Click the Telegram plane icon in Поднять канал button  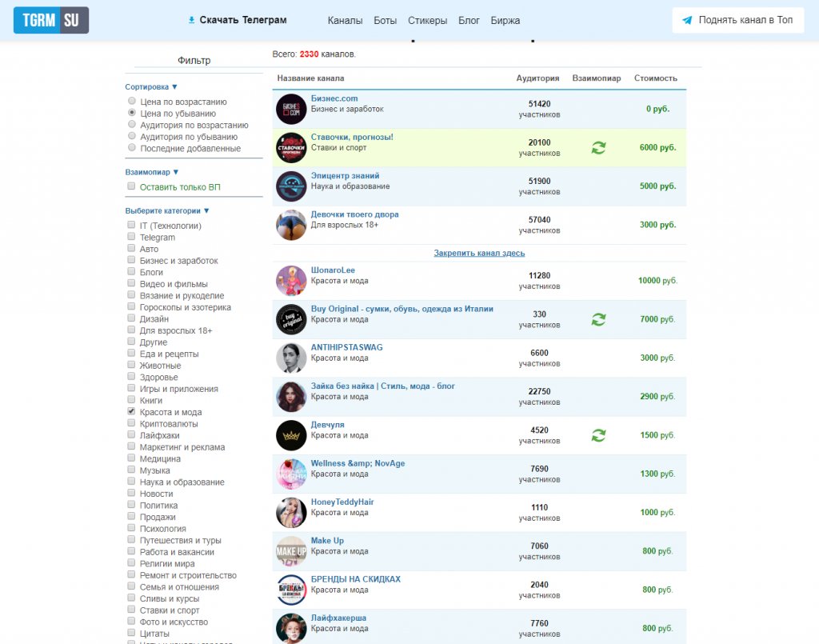click(x=687, y=20)
